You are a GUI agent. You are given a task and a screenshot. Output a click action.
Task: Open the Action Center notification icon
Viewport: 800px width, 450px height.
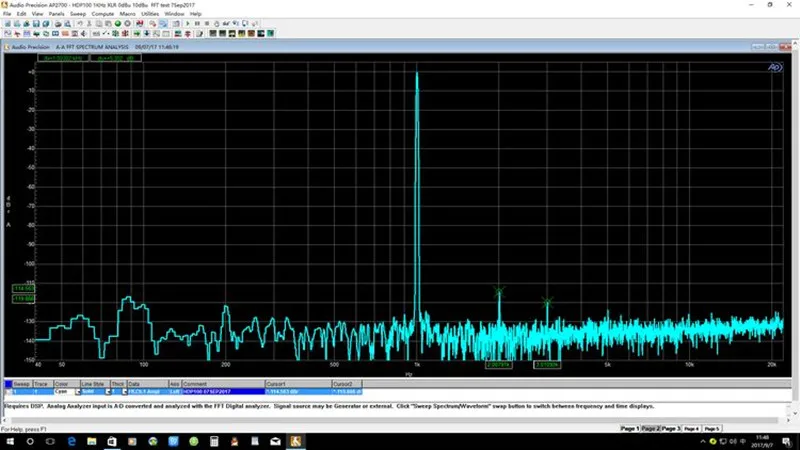(x=787, y=441)
